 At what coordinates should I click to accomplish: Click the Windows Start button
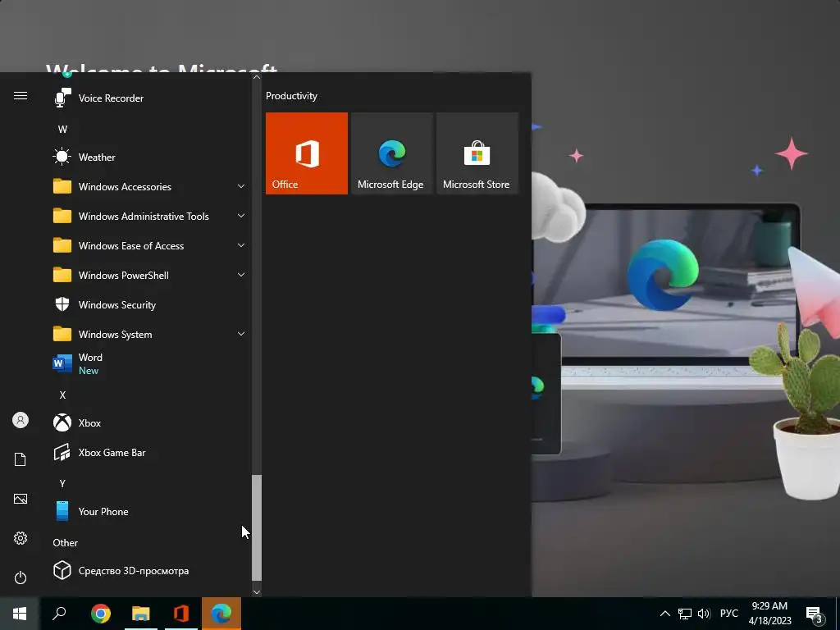click(x=20, y=614)
